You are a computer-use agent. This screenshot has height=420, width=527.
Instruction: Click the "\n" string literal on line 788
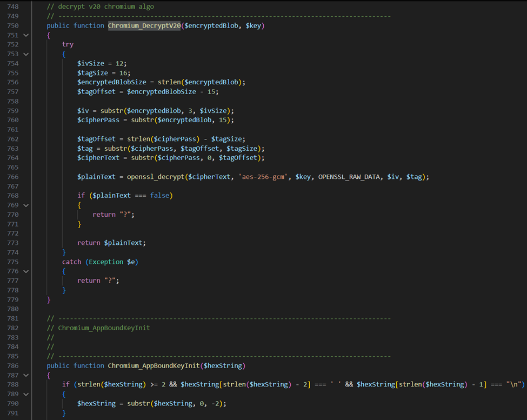tap(514, 384)
